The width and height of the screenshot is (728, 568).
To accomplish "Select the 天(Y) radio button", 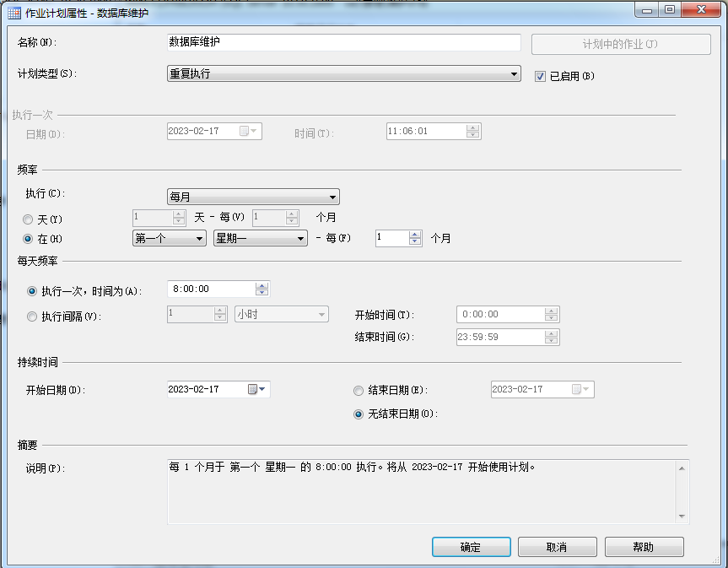I will (28, 219).
